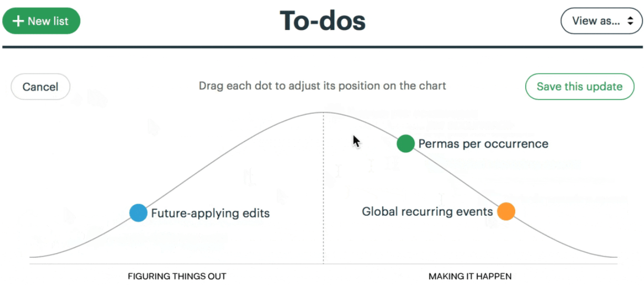
Task: Click the drag each dot instruction text
Action: tap(322, 86)
